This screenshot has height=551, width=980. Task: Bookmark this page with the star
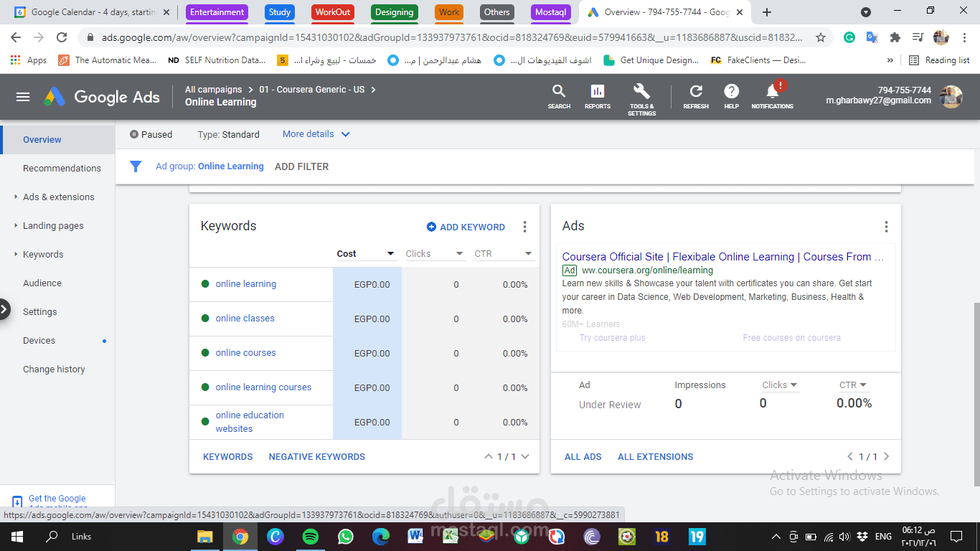coord(821,37)
